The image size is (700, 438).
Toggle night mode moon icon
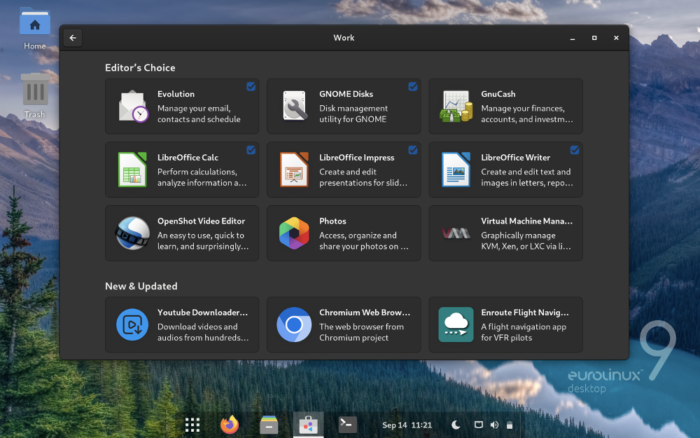(456, 425)
